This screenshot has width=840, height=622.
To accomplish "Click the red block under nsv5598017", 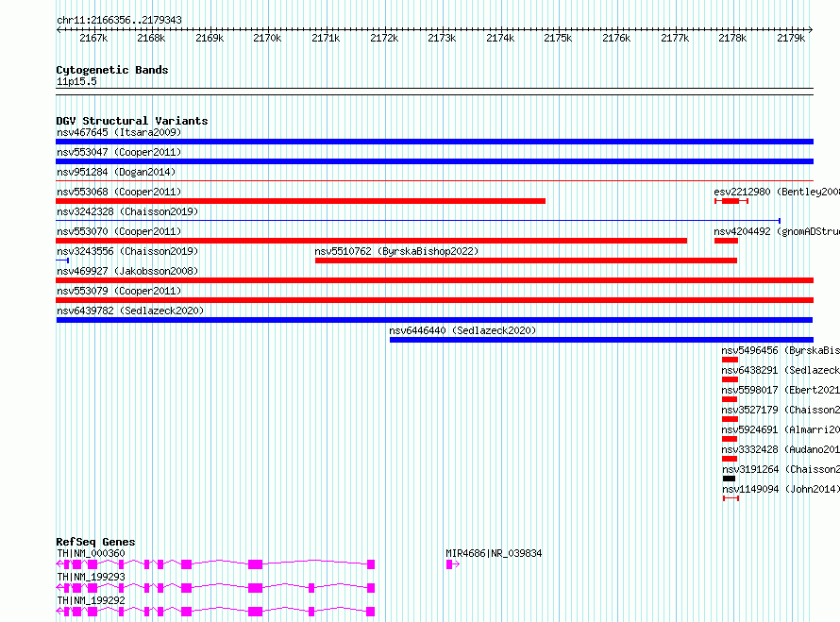I will [730, 399].
